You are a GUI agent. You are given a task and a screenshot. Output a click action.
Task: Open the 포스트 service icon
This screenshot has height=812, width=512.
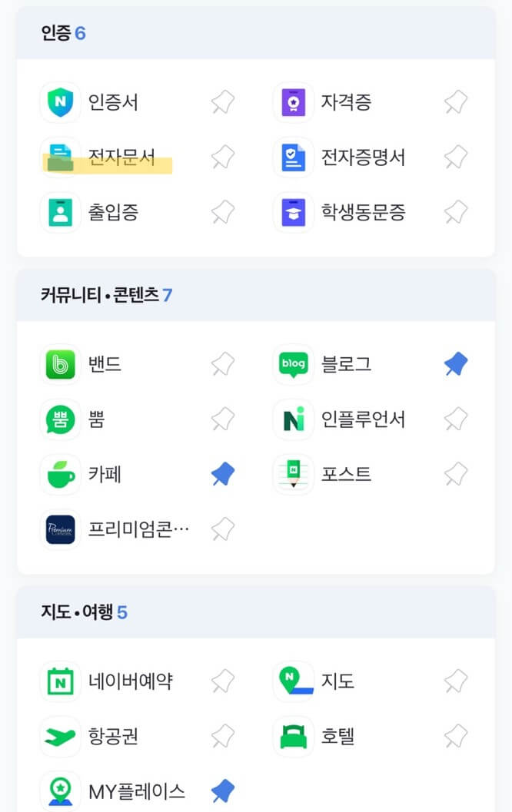292,474
